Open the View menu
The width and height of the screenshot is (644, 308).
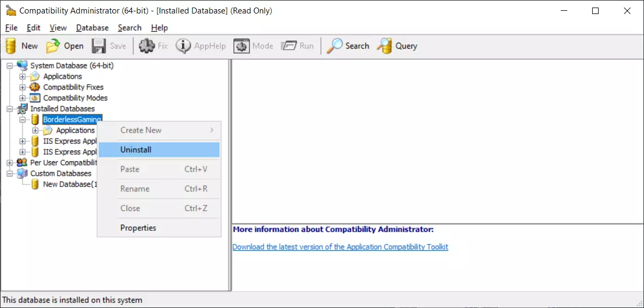point(58,28)
